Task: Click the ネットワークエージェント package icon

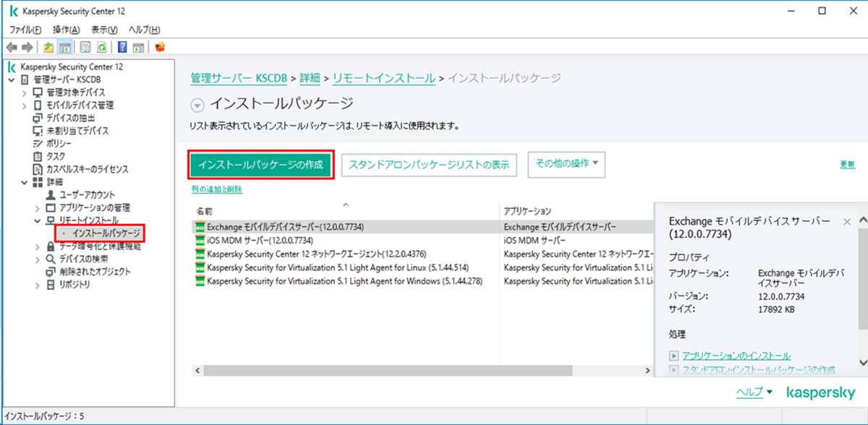Action: click(x=200, y=254)
